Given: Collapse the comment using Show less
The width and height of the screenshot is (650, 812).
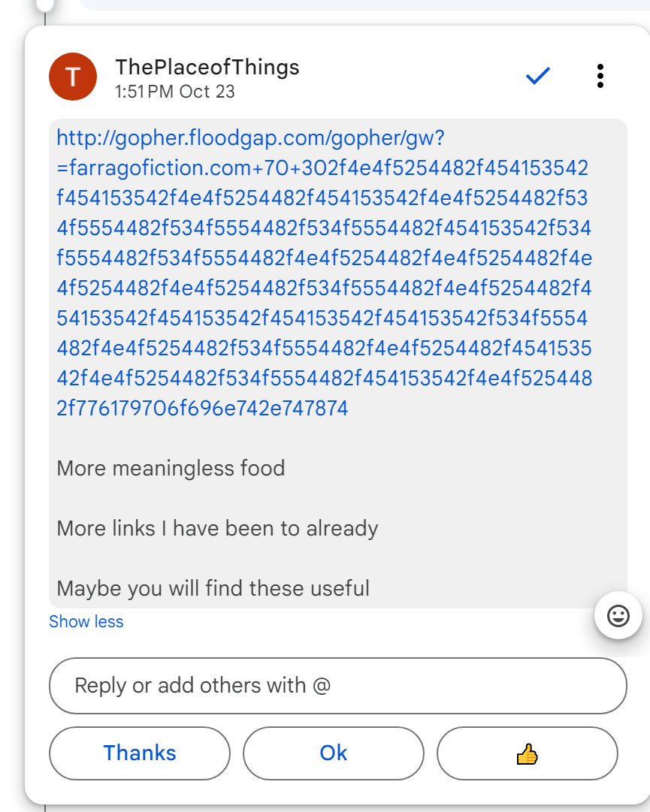Looking at the screenshot, I should pyautogui.click(x=86, y=622).
